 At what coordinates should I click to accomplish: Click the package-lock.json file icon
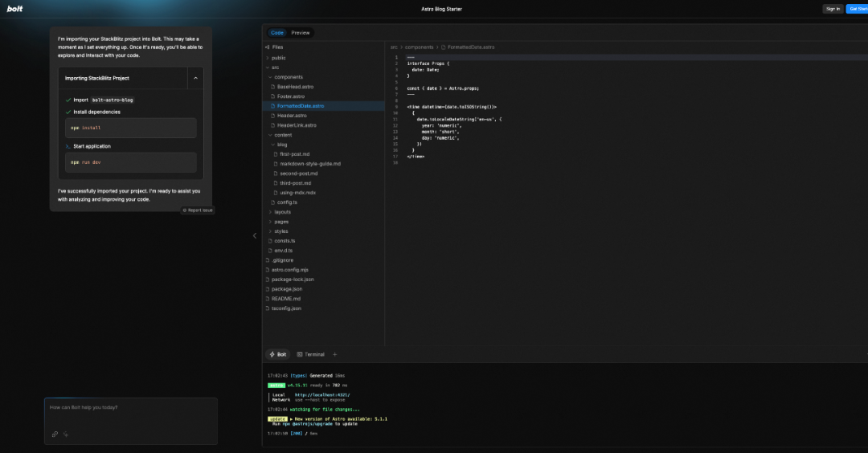coord(268,280)
